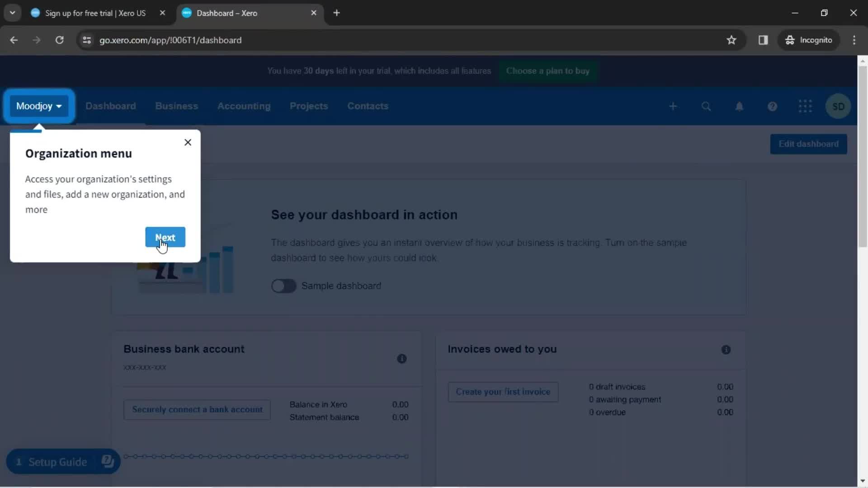
Task: Click the vertical page scrollbar thumb
Action: 863,156
